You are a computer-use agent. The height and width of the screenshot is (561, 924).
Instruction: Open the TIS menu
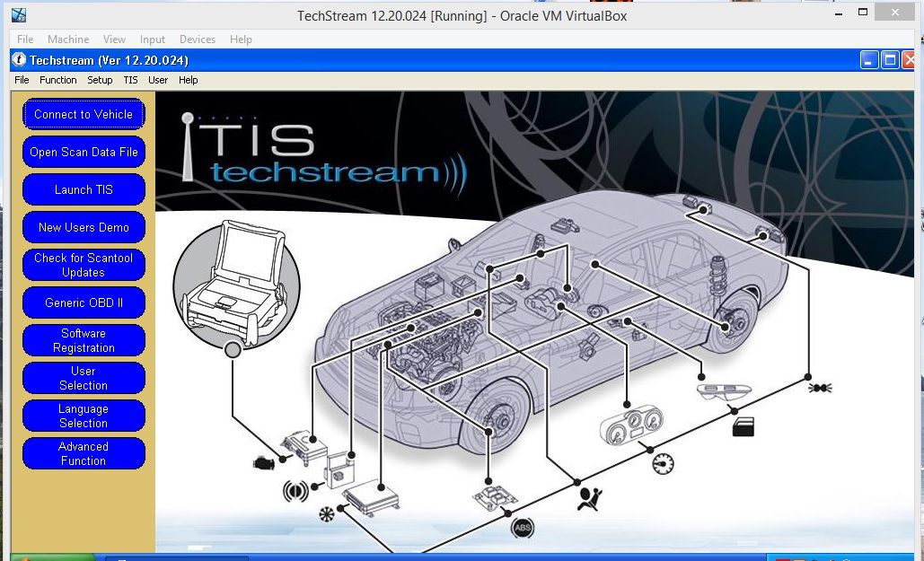pos(130,80)
